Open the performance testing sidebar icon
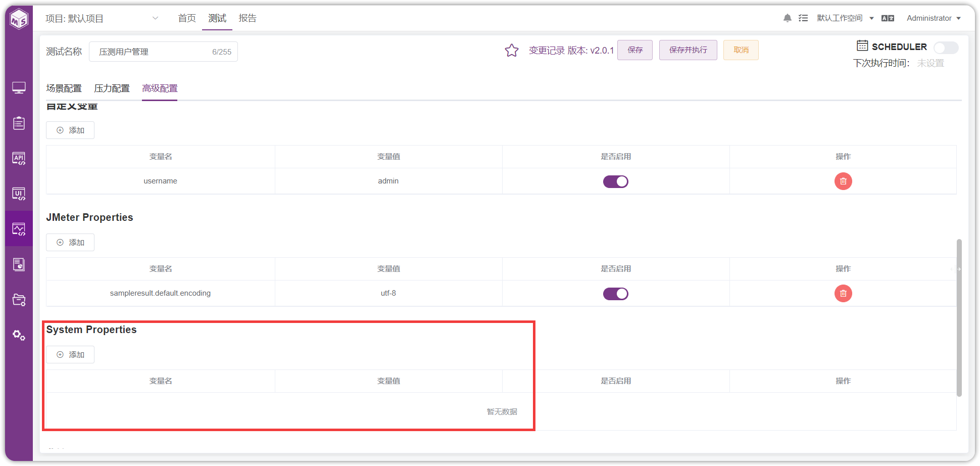Viewport: 980px width, 466px height. 19,229
